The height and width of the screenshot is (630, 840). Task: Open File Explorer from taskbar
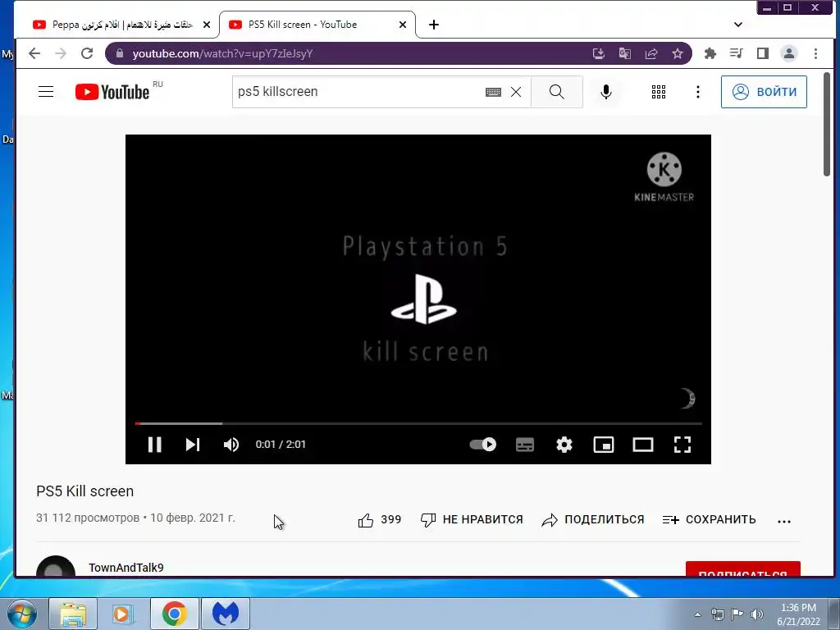point(73,614)
